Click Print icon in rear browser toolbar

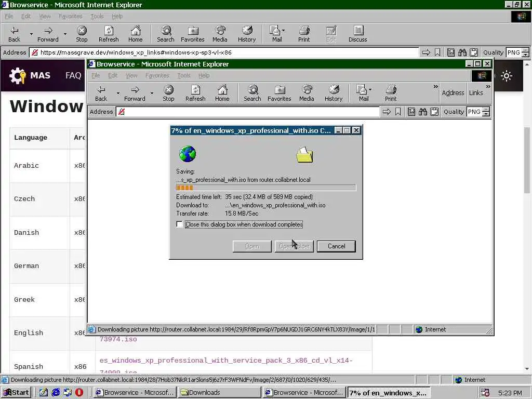coord(304,34)
